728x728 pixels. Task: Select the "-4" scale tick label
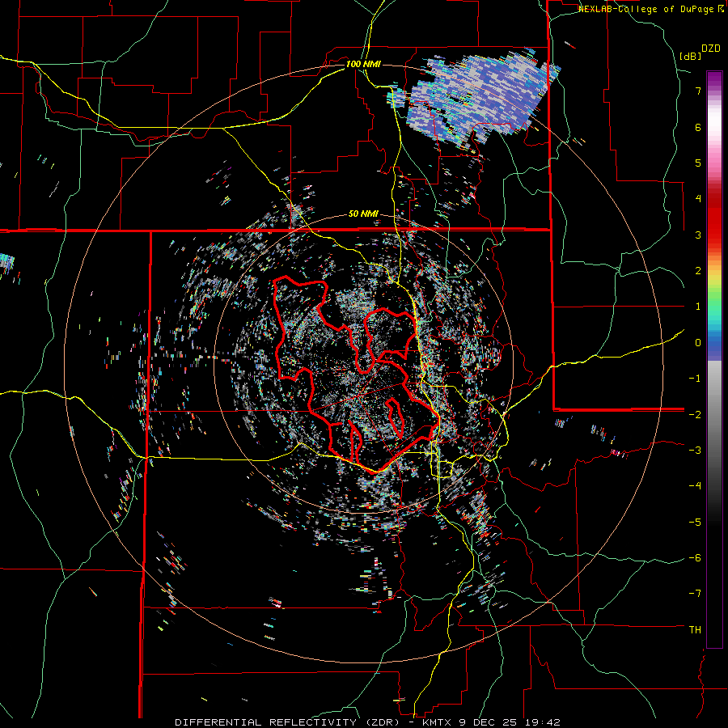click(695, 485)
